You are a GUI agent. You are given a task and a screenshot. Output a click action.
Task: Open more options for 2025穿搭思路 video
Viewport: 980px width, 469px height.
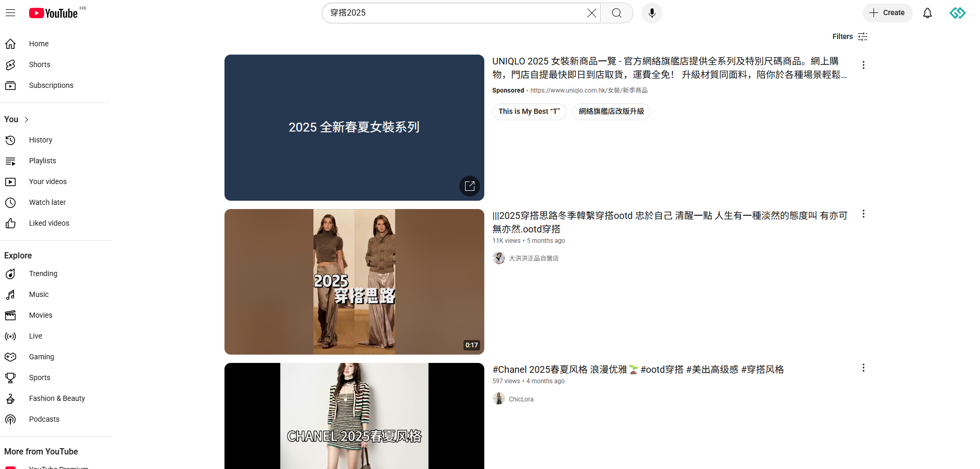pos(864,214)
